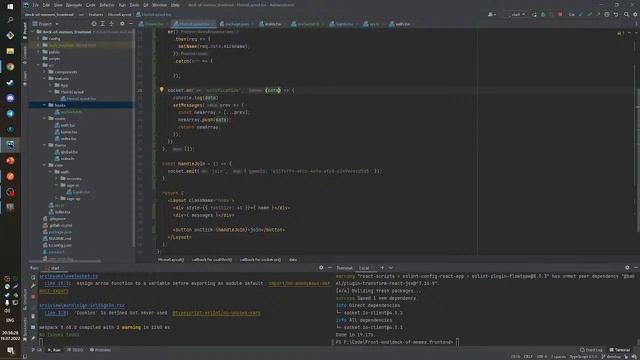Expand the config folder
Image resolution: width=640 pixels, height=360 pixels.
tap(39, 38)
